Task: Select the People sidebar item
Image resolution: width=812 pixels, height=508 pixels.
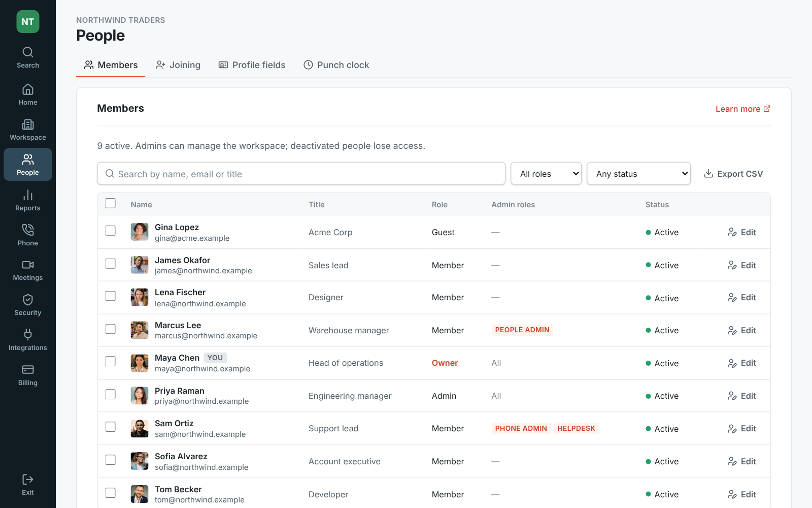Action: [x=28, y=165]
